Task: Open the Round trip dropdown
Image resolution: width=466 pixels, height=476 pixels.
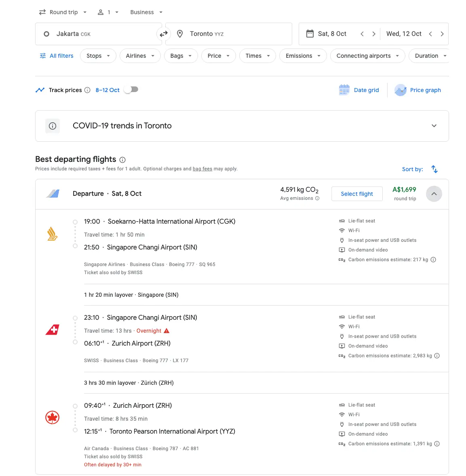Action: [x=63, y=12]
